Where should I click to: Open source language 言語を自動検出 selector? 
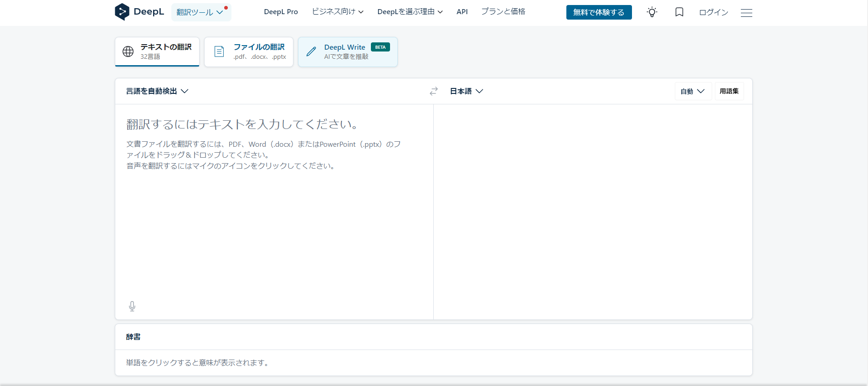click(x=157, y=91)
